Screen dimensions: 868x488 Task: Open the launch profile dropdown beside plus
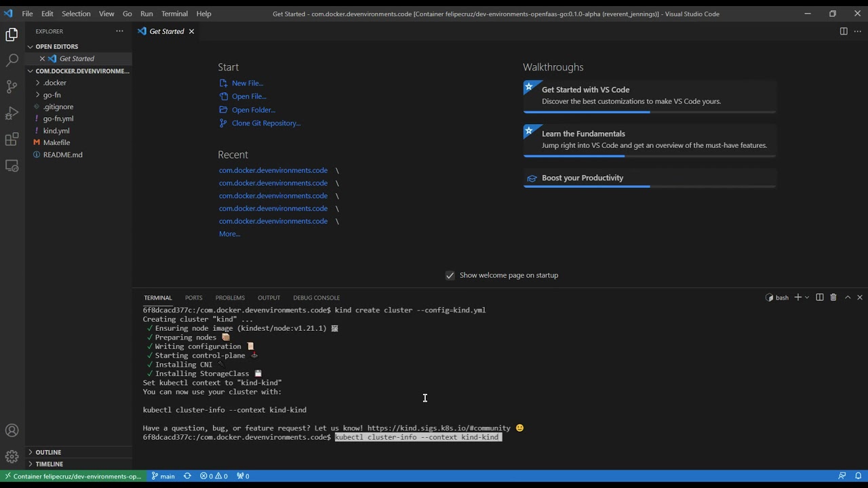click(807, 298)
